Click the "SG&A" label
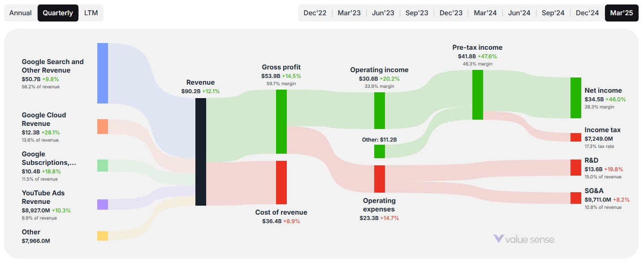644x263 pixels. (594, 191)
